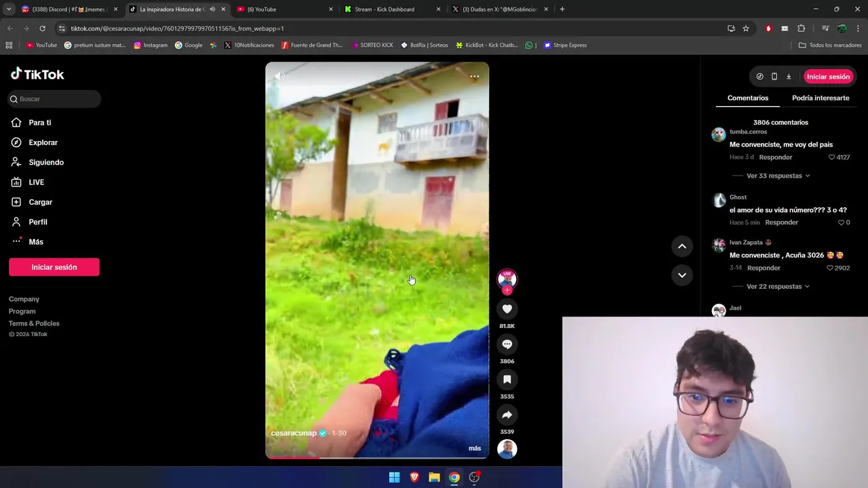
Task: Switch to Kick Dashboard browser tab
Action: (392, 9)
